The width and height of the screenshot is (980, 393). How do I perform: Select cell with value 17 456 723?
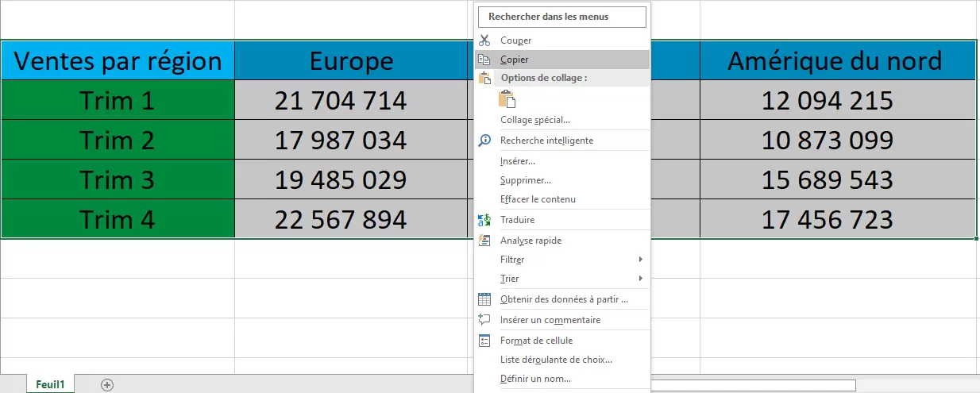(838, 219)
